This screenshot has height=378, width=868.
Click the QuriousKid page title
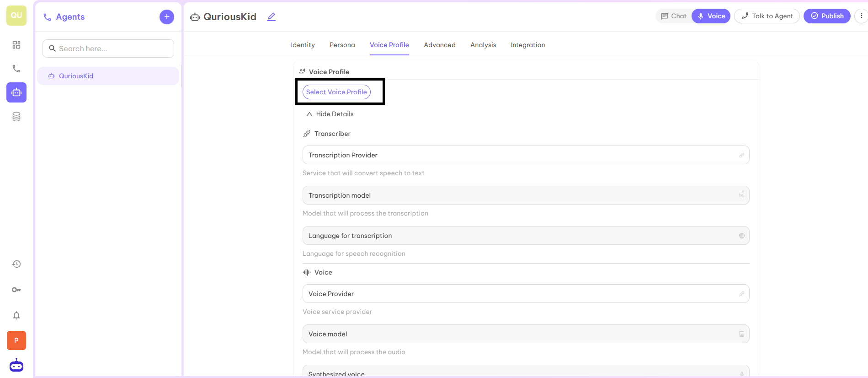(x=230, y=17)
